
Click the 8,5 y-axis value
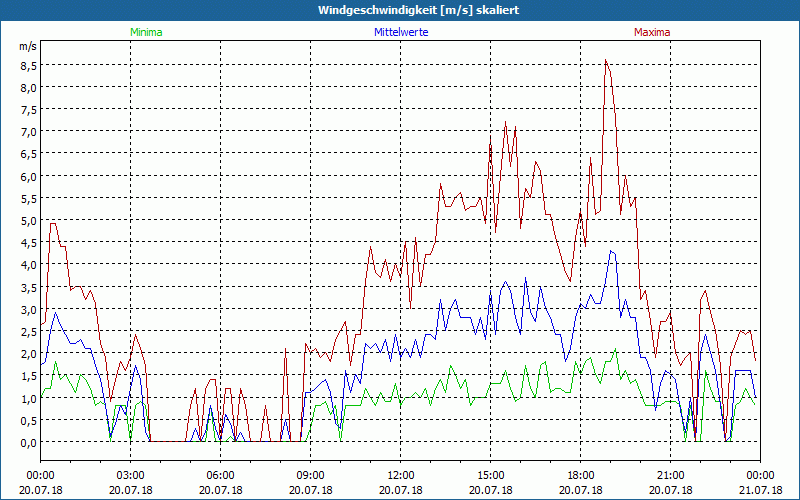pos(29,66)
